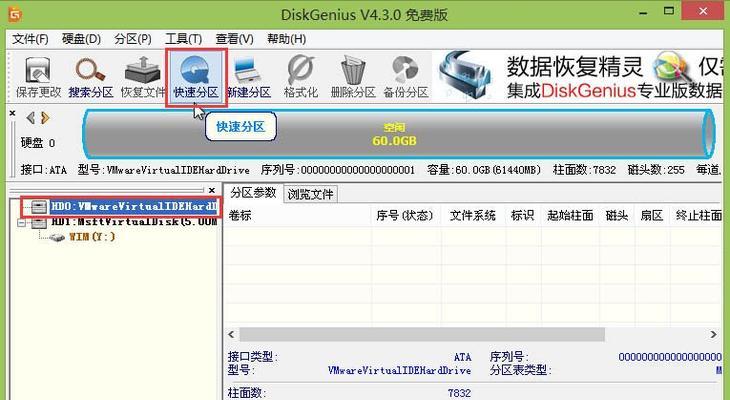Click the 数据恢复精灵 advertisement banner

coord(577,76)
